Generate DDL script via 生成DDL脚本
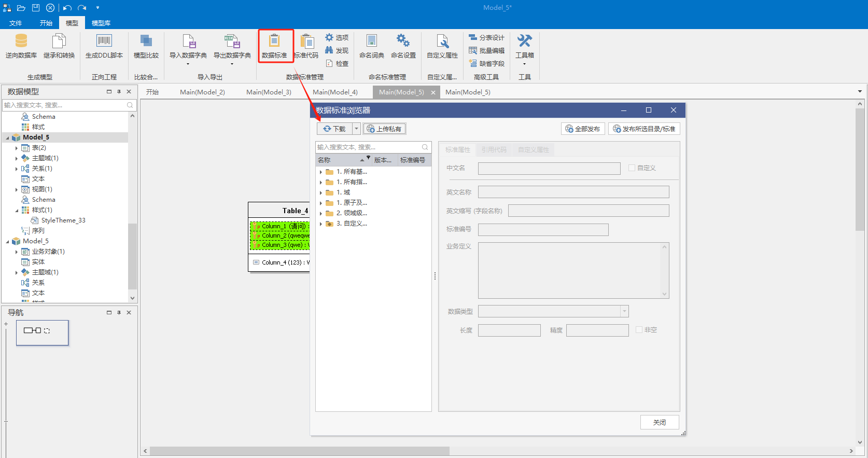 click(104, 46)
